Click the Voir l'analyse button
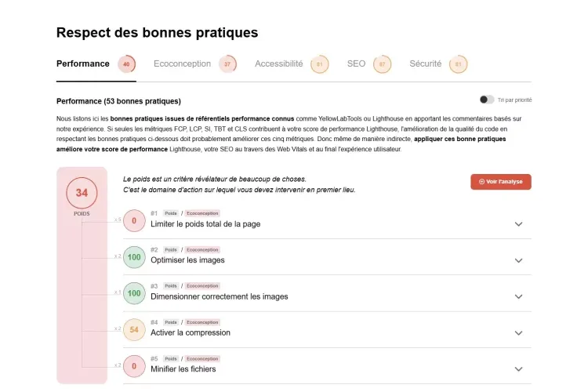Viewport: 588px width, 392px height. tap(501, 182)
